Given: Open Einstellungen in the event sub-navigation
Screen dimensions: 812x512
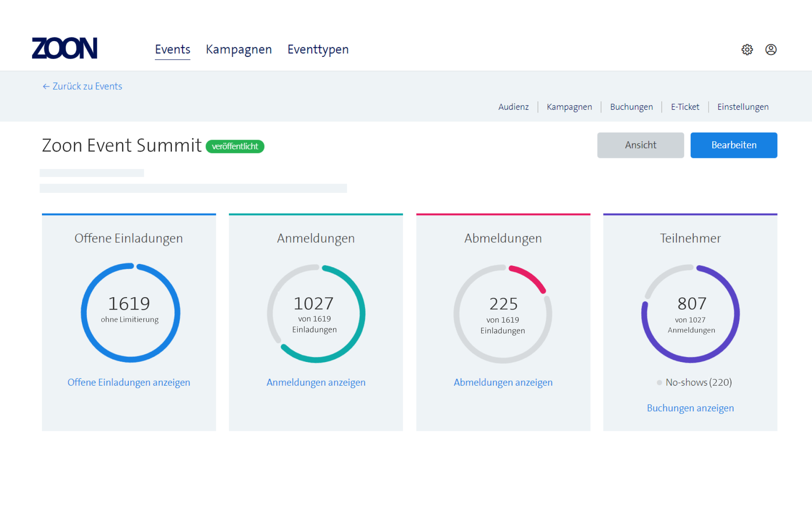Looking at the screenshot, I should [x=743, y=107].
